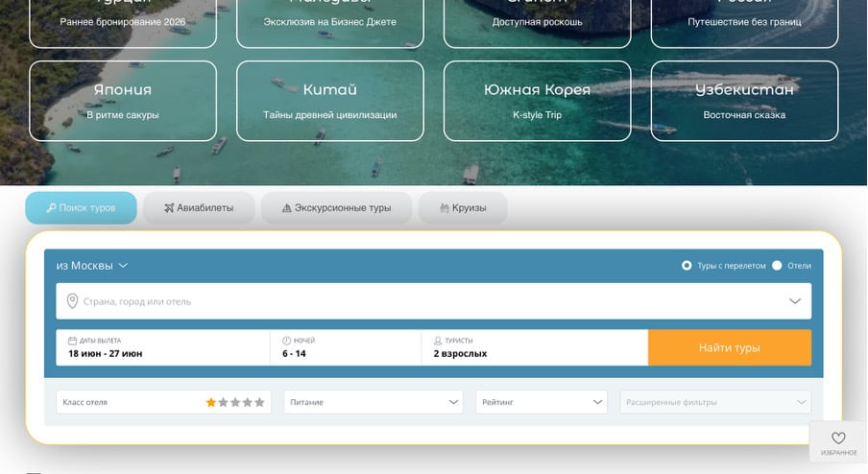Click the airplane icon in Авиабилеты tab

coord(169,208)
